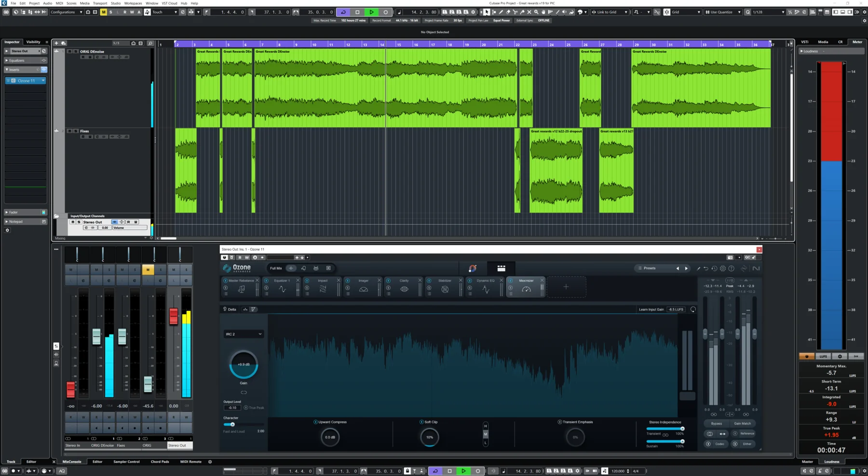Select the Draw pencil tool
The image size is (868, 476).
[501, 12]
